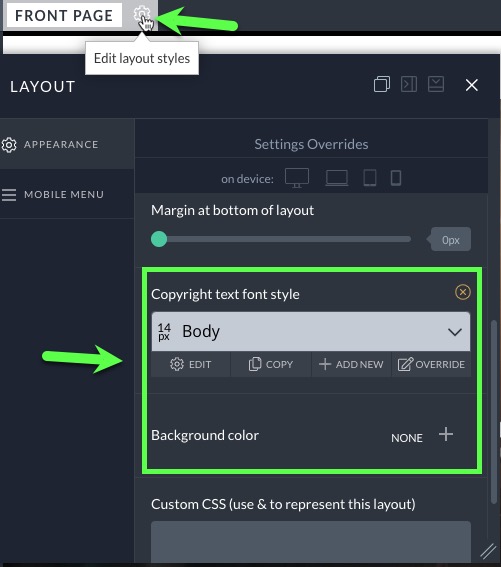
Task: Click the copy layout styles icon
Action: 382,84
